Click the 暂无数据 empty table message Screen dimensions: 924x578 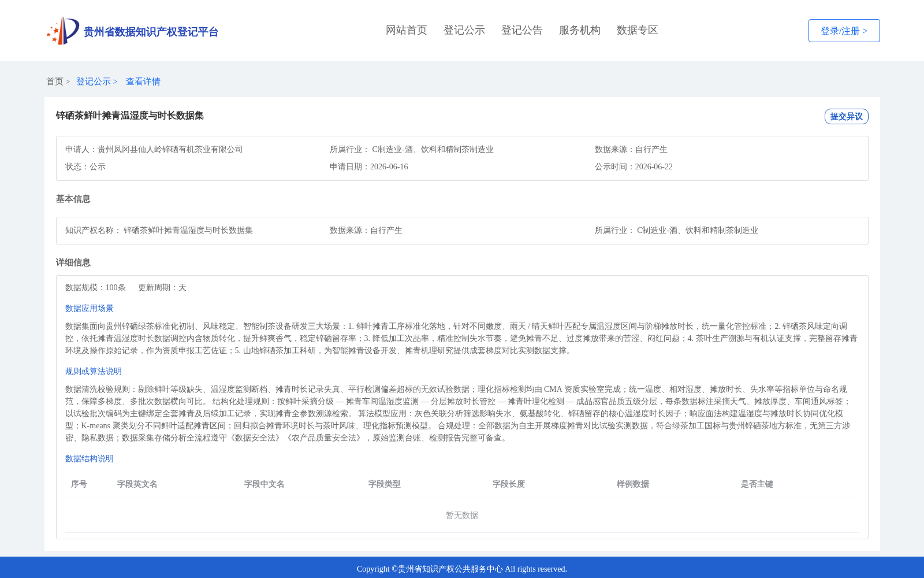pyautogui.click(x=462, y=515)
